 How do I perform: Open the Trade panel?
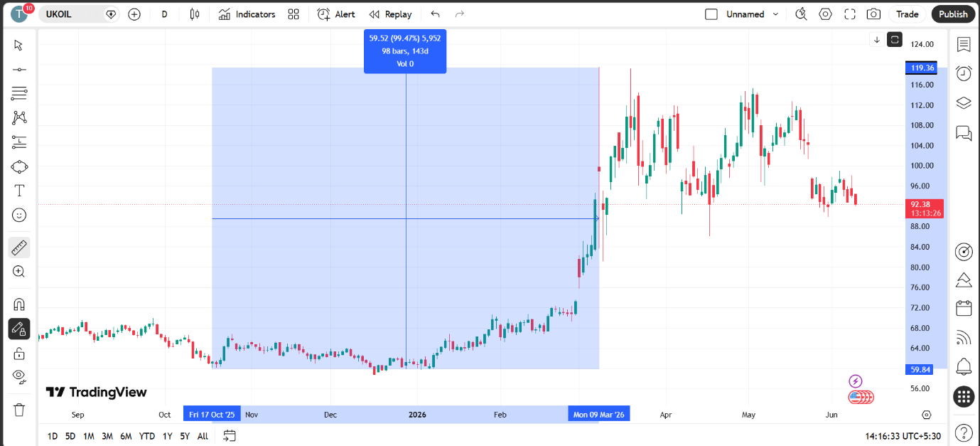(907, 14)
